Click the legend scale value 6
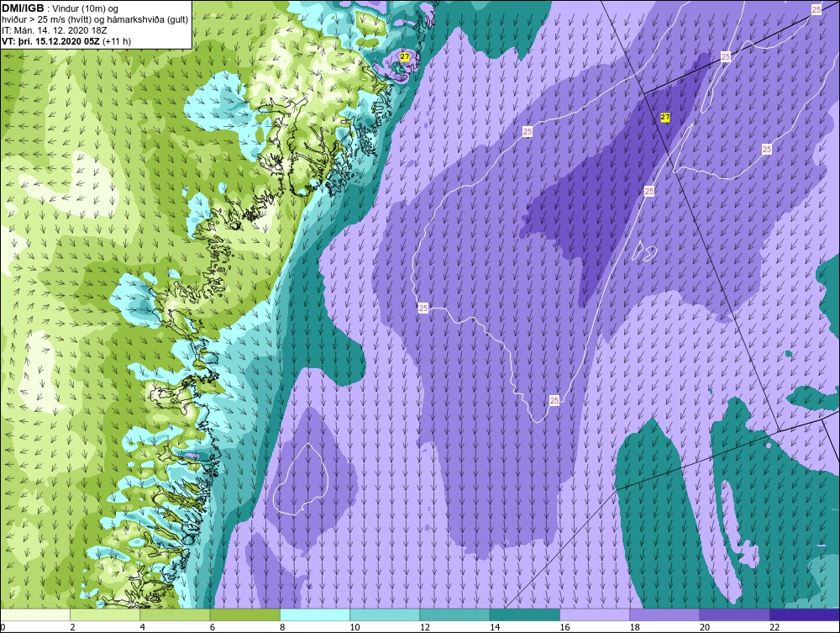 [x=213, y=627]
